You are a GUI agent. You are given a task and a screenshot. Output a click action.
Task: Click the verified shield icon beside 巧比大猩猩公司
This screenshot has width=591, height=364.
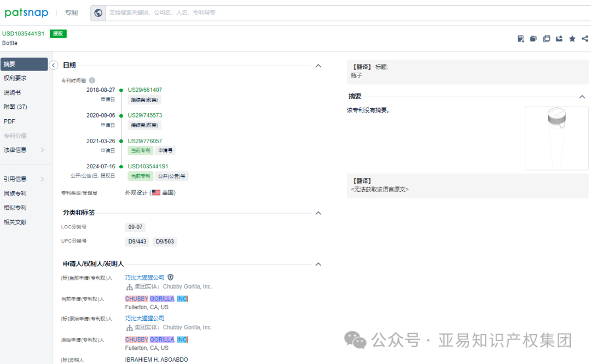coord(170,277)
